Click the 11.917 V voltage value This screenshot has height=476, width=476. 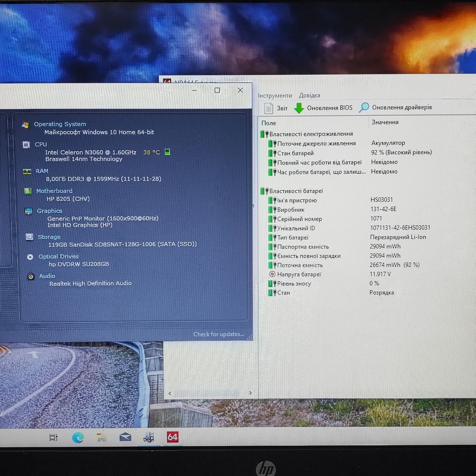coord(380,274)
